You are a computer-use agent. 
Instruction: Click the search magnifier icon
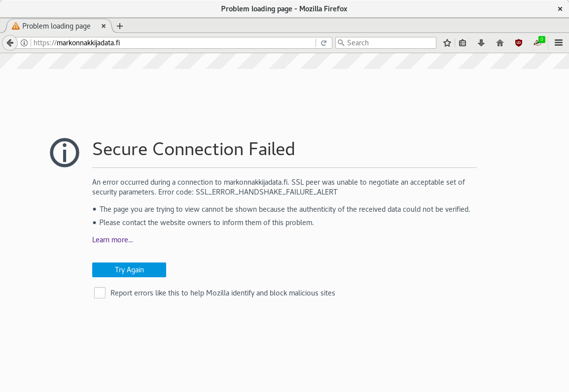341,43
